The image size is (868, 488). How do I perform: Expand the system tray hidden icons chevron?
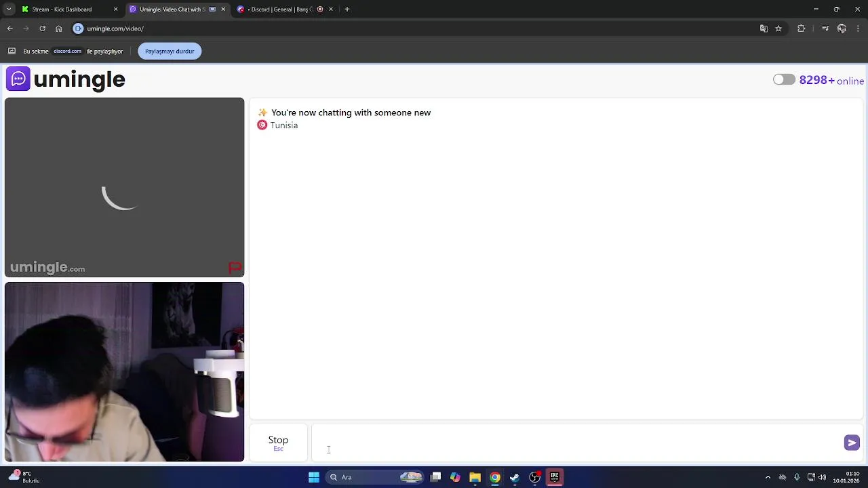point(768,477)
